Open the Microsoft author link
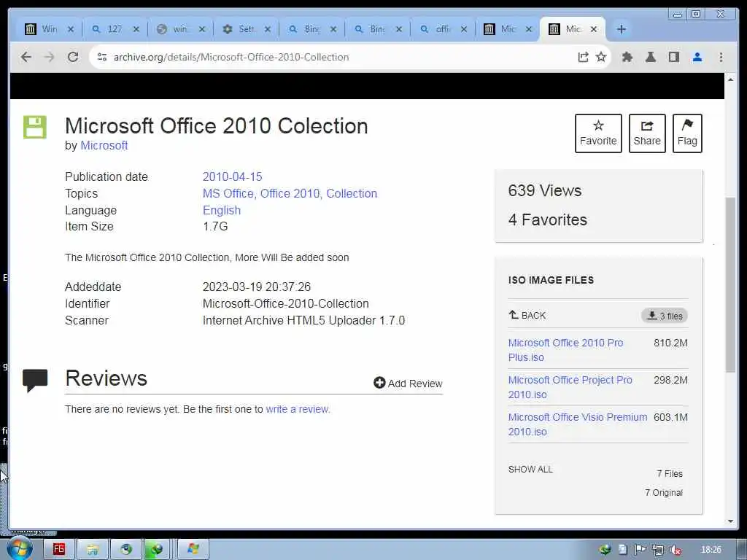The width and height of the screenshot is (747, 560). pos(104,145)
